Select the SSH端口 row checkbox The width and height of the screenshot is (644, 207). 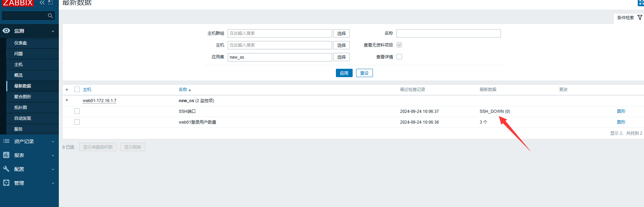pyautogui.click(x=77, y=111)
